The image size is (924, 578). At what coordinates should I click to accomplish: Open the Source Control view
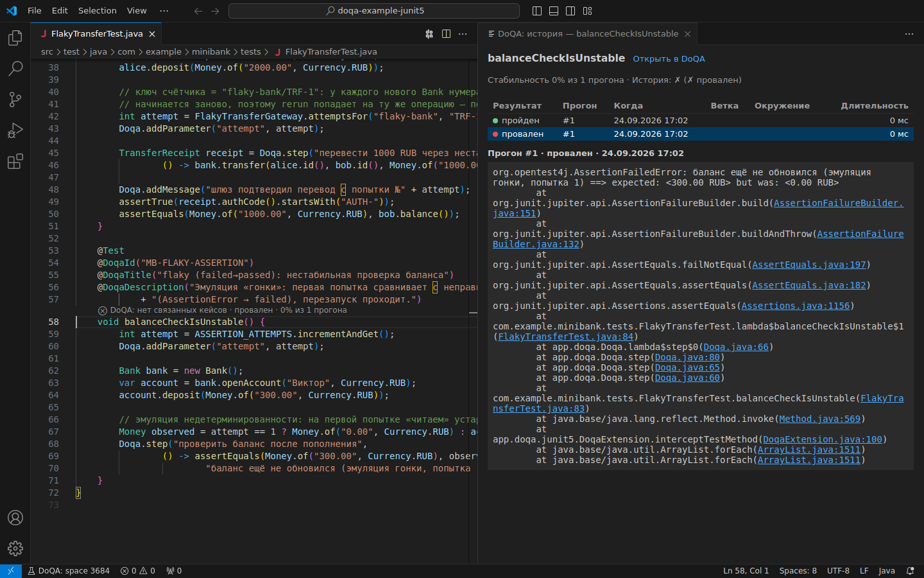pyautogui.click(x=15, y=99)
